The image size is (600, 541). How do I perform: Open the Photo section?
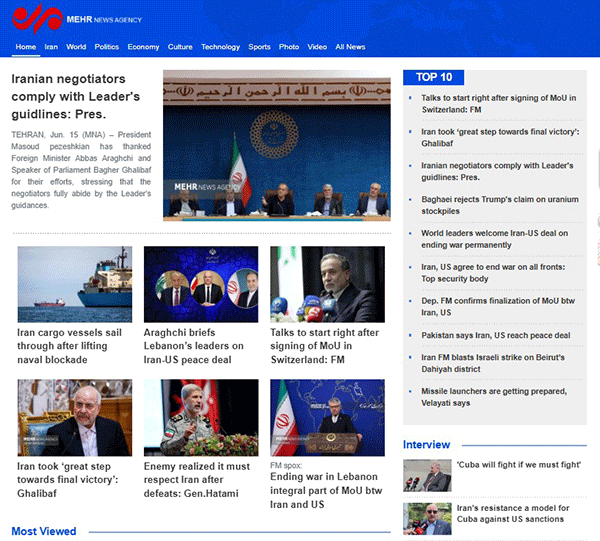(x=289, y=47)
